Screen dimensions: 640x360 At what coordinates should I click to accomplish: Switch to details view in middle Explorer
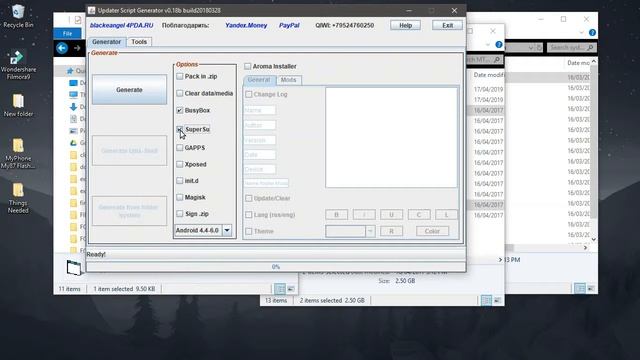pyautogui.click(x=487, y=300)
